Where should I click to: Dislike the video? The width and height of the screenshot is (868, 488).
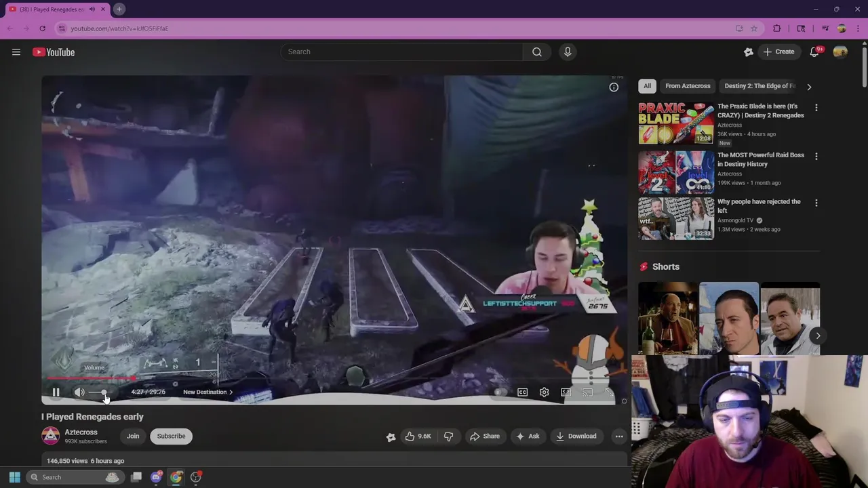pos(448,436)
